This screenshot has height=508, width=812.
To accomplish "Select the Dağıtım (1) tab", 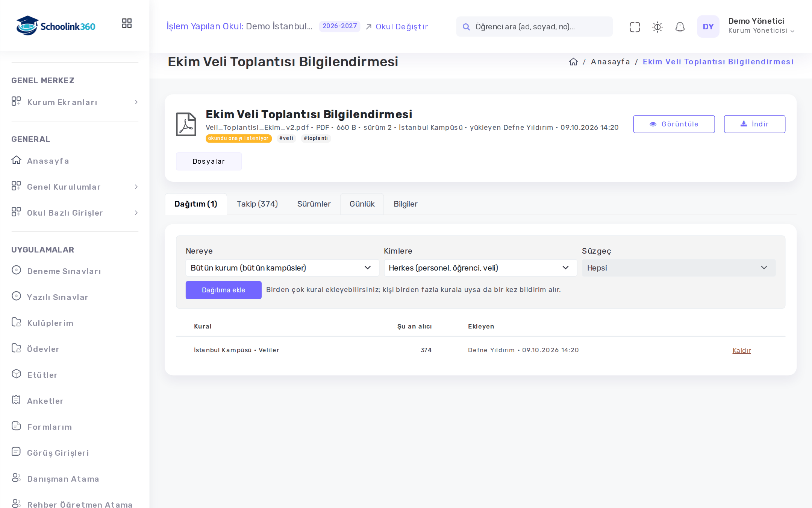I will [196, 204].
